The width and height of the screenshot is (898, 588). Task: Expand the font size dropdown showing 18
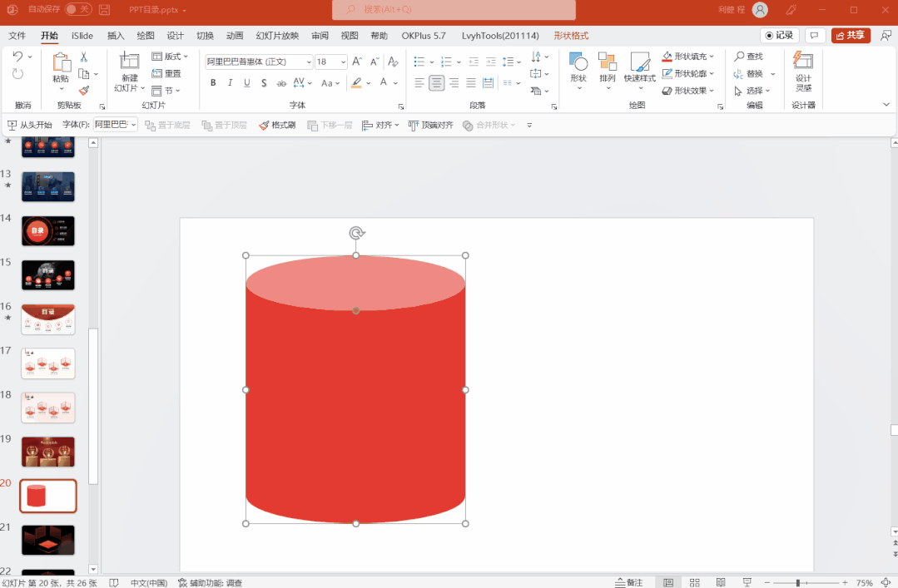[x=343, y=62]
